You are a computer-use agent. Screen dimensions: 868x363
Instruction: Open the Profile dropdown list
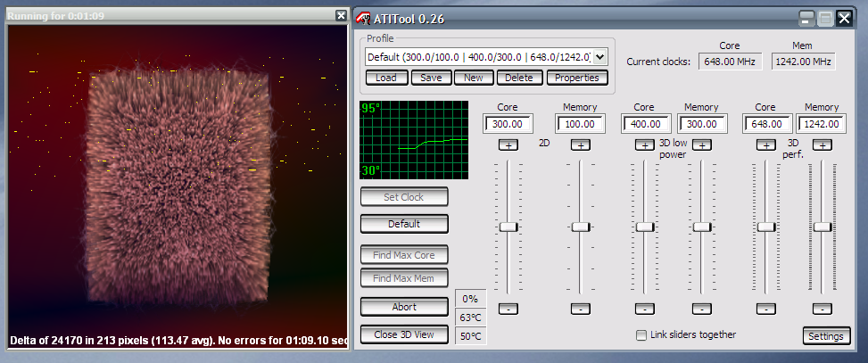602,56
